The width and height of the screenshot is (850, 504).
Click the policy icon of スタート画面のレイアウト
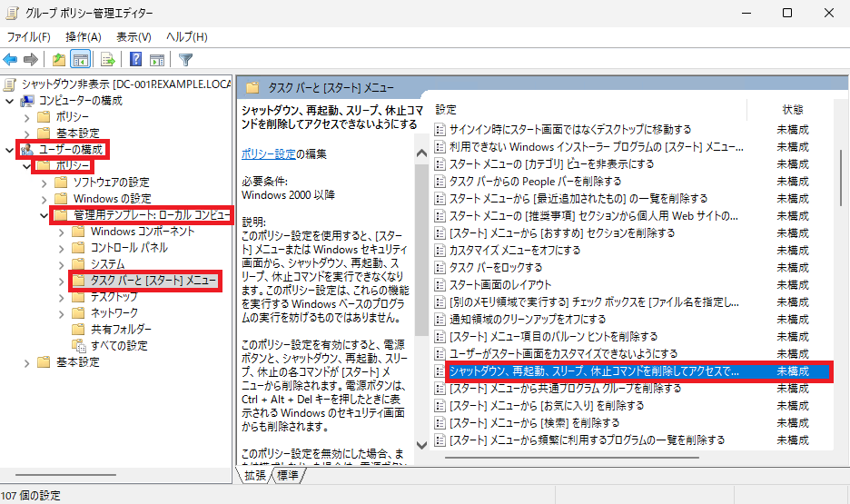[440, 285]
